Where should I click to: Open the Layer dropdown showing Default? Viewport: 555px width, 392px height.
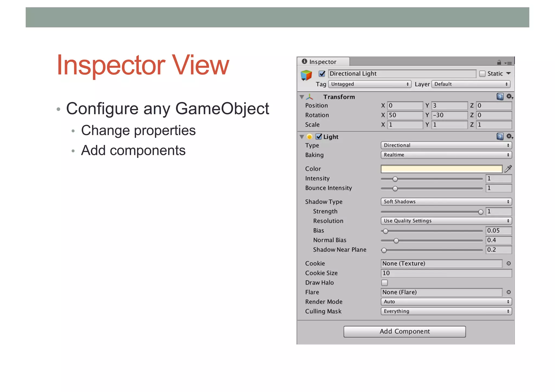click(471, 84)
